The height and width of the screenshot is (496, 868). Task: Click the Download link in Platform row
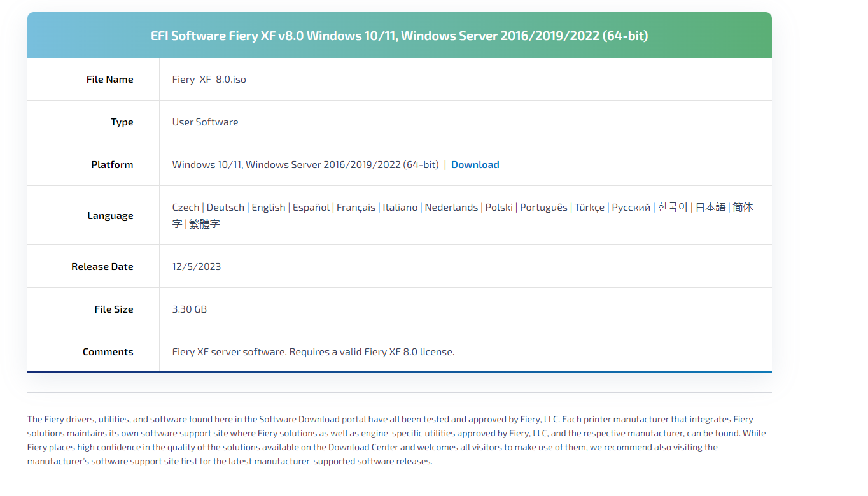pos(475,165)
